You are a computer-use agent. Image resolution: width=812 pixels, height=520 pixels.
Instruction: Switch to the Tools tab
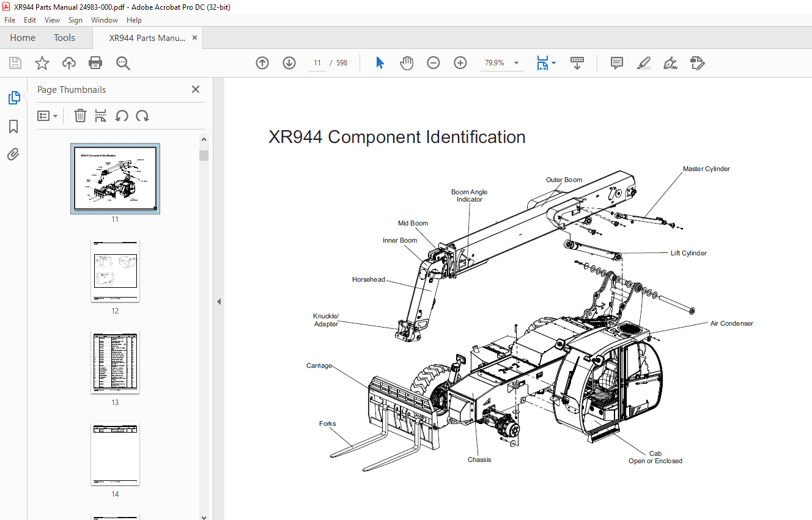[x=64, y=38]
